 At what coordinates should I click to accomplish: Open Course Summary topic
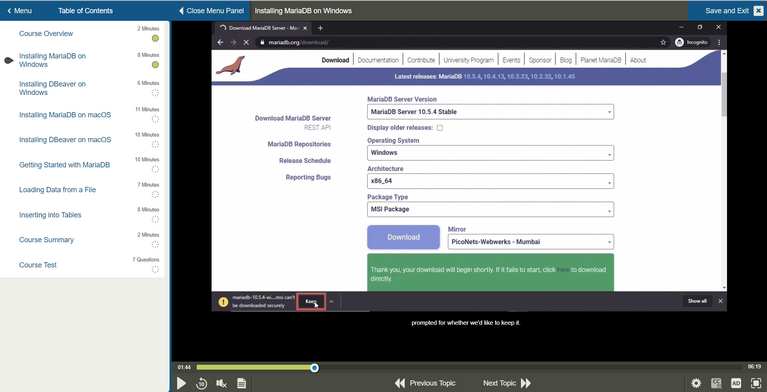tap(46, 240)
